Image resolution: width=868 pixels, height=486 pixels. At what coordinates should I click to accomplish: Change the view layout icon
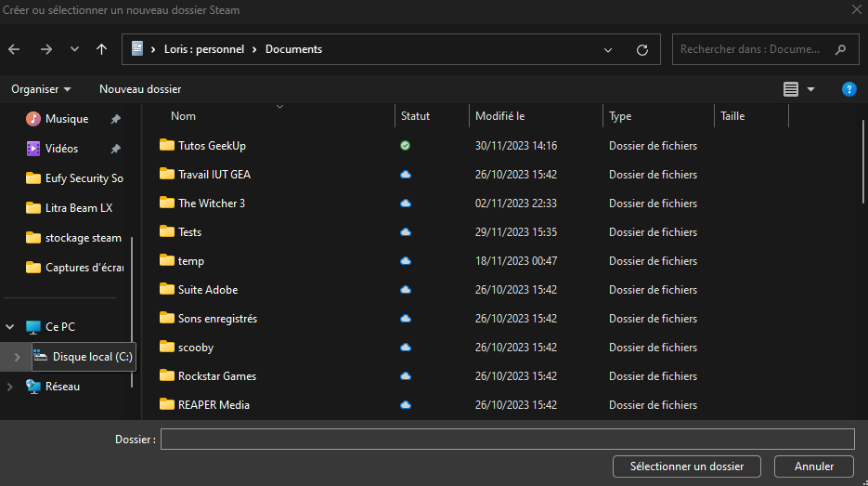791,89
